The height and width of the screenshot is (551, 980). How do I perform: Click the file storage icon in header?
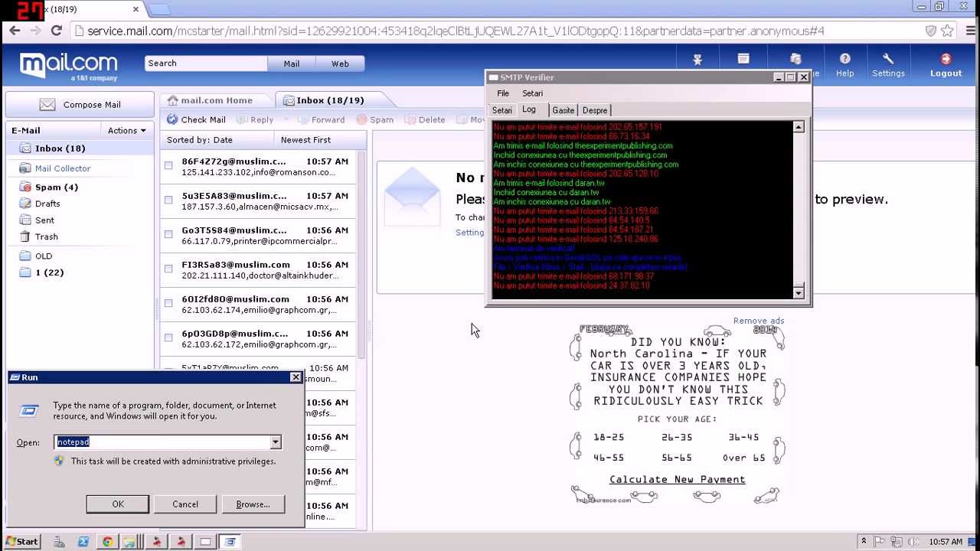[x=795, y=59]
